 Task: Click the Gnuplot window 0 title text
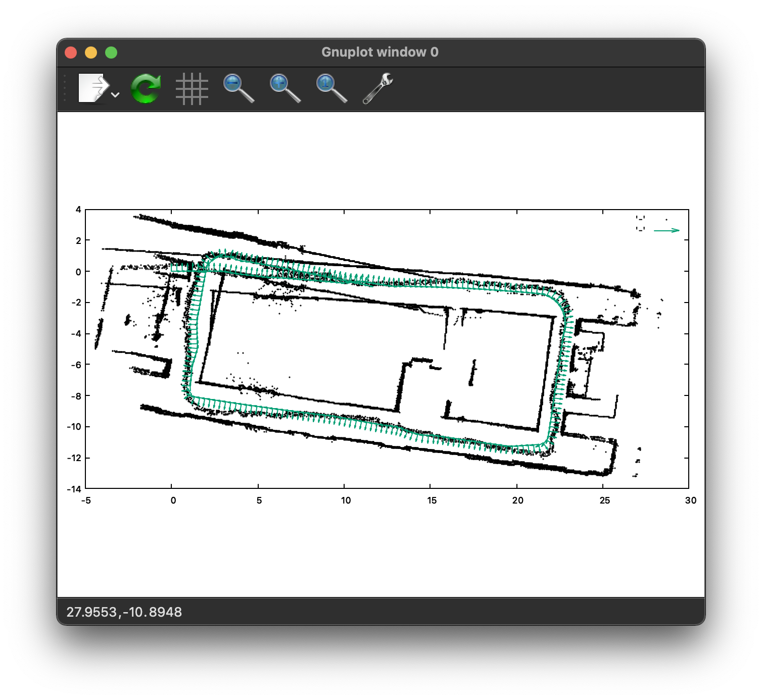click(x=380, y=52)
